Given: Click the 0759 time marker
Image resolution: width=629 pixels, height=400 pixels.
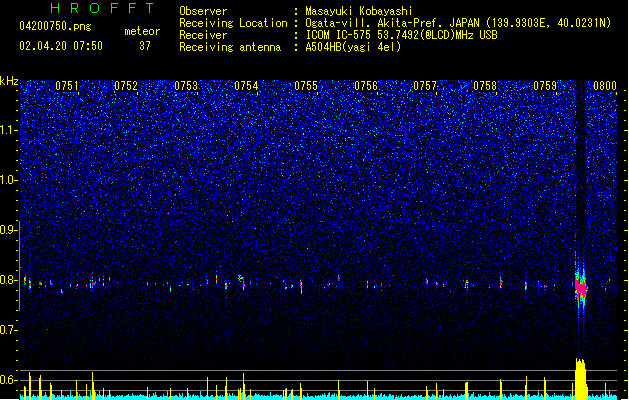Looking at the screenshot, I should click(x=545, y=86).
